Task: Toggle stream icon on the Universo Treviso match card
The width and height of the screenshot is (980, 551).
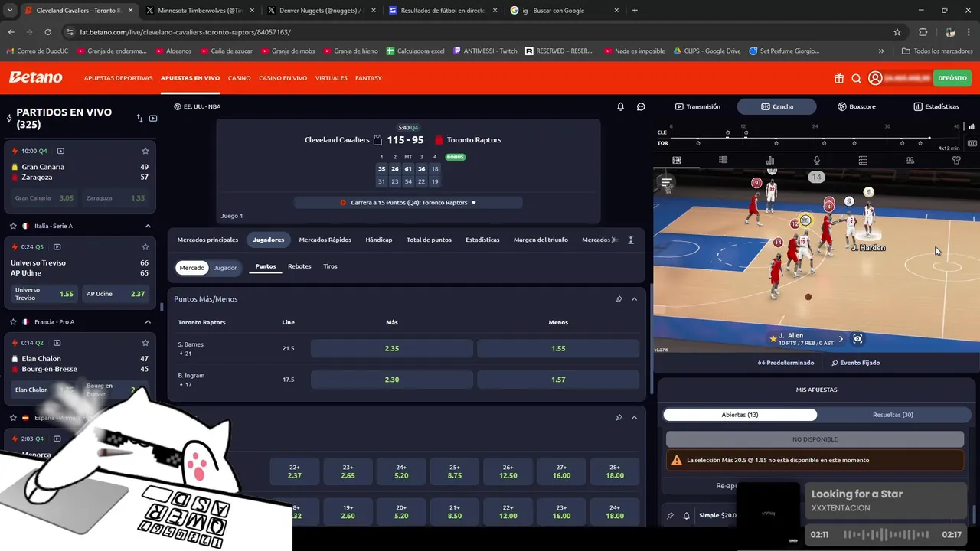Action: (x=57, y=247)
